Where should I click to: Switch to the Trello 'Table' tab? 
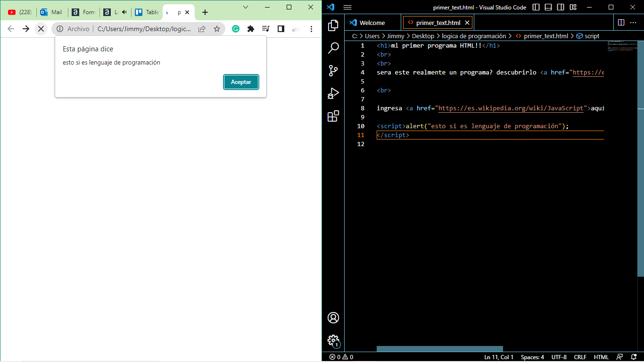coord(147,12)
